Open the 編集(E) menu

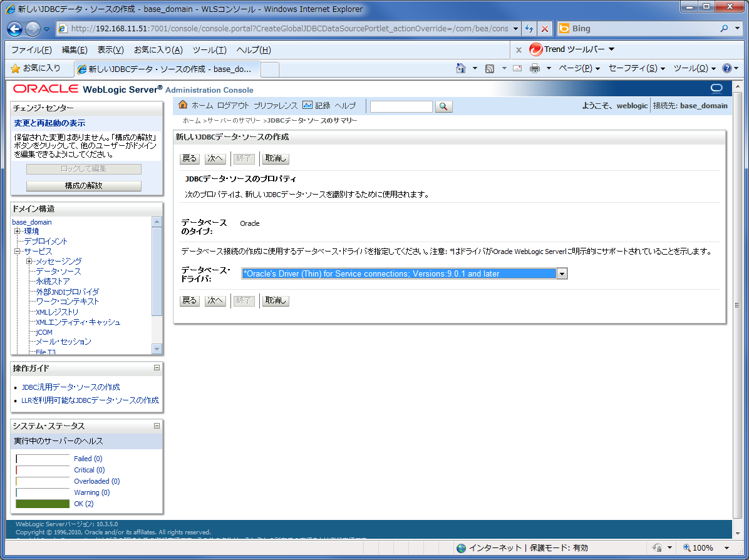coord(75,49)
